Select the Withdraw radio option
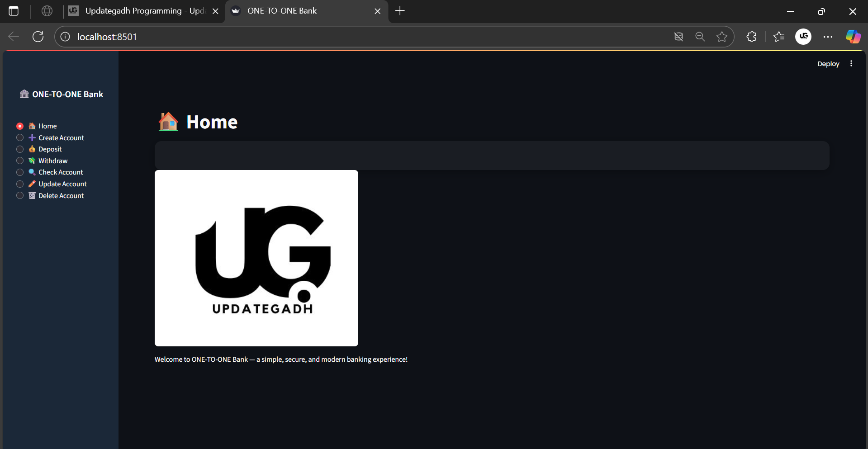 coord(20,161)
